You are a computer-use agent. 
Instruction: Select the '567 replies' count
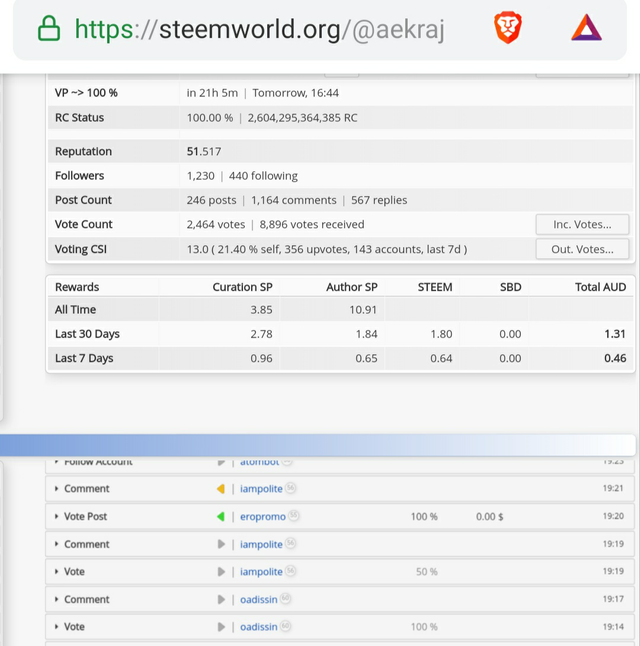click(x=379, y=200)
